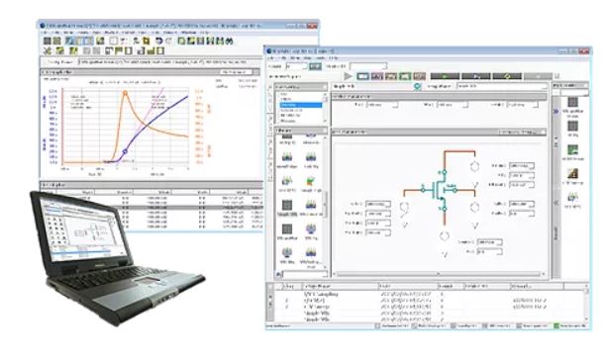Open the rightmost dropdown in upper parameter panel
The width and height of the screenshot is (610, 364).
pos(523,105)
